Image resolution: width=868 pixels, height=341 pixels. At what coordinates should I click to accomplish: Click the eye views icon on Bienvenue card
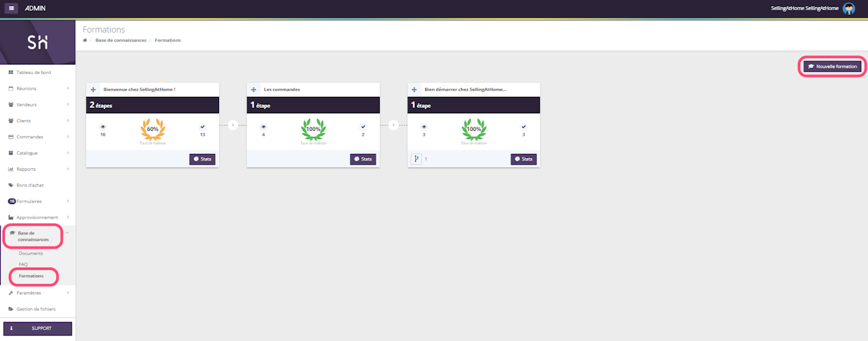pyautogui.click(x=103, y=127)
